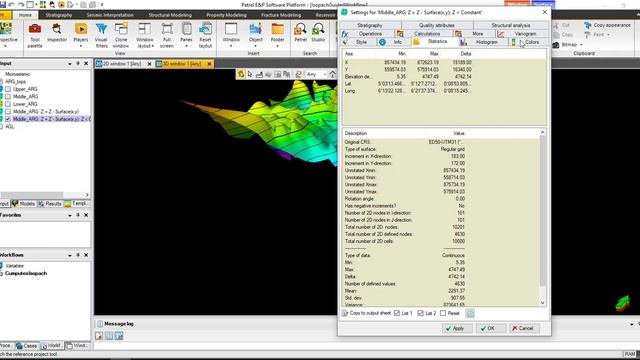This screenshot has width=640, height=360.
Task: Click the Reset layout icon
Action: point(205,35)
